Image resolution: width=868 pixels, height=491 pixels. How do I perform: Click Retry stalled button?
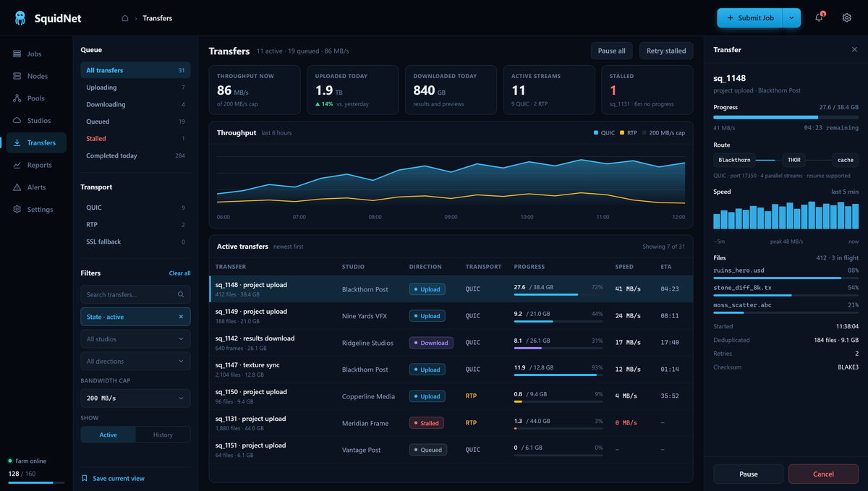[x=665, y=51]
